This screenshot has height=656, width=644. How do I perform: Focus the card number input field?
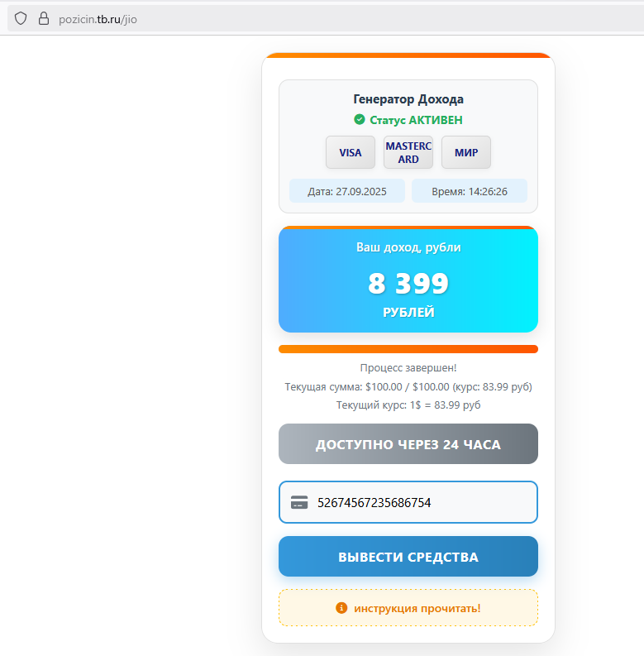point(408,502)
